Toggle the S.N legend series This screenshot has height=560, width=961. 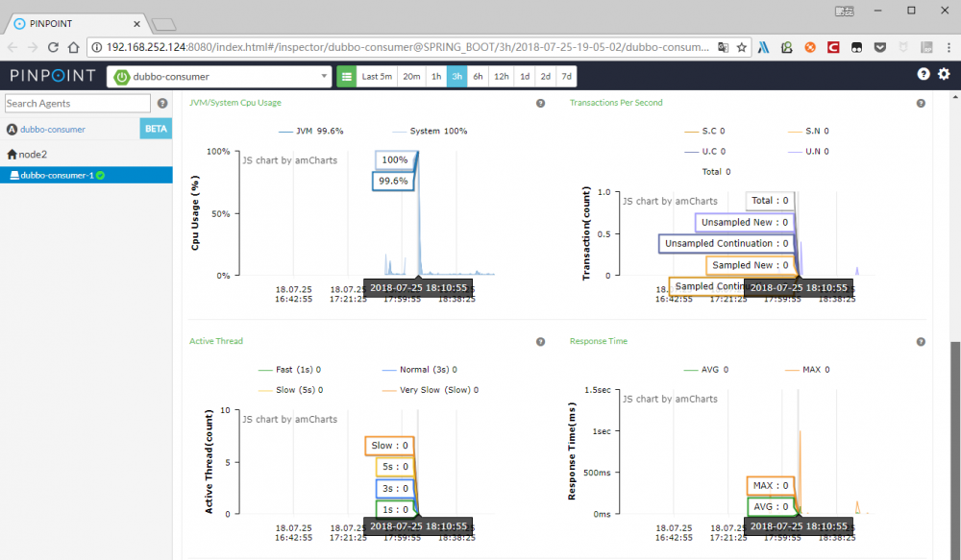tap(808, 132)
